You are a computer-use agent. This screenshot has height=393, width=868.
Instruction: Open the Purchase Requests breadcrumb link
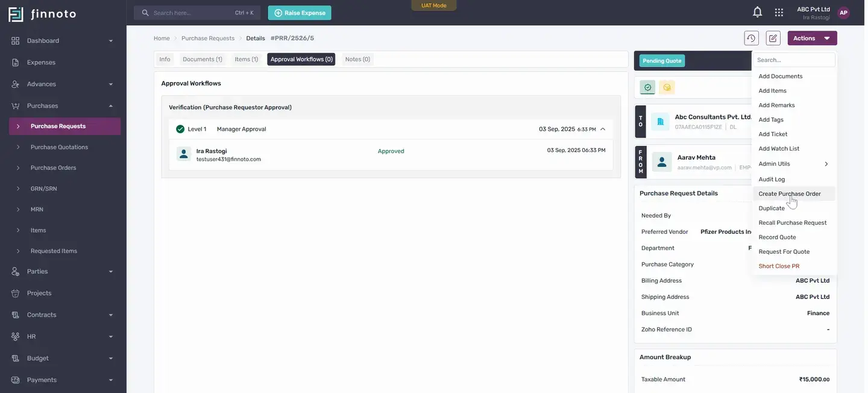(x=208, y=38)
